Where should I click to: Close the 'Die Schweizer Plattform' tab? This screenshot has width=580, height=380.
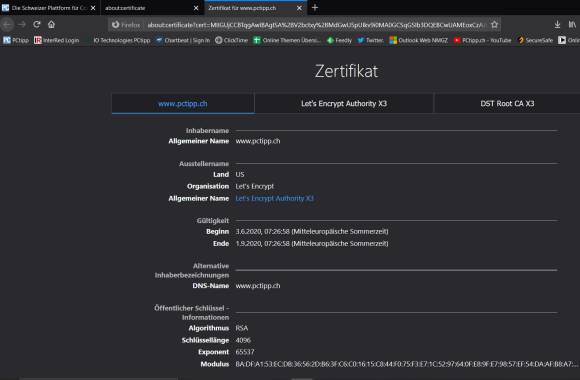click(93, 8)
